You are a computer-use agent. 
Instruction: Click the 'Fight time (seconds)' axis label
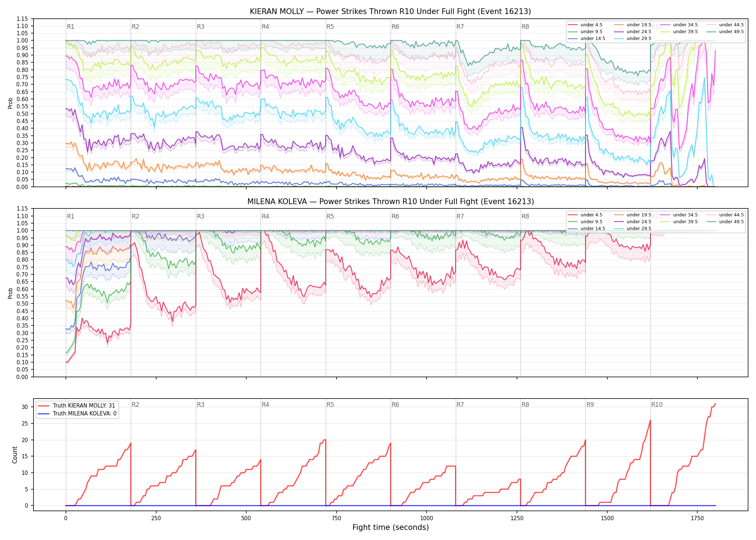click(x=391, y=527)
